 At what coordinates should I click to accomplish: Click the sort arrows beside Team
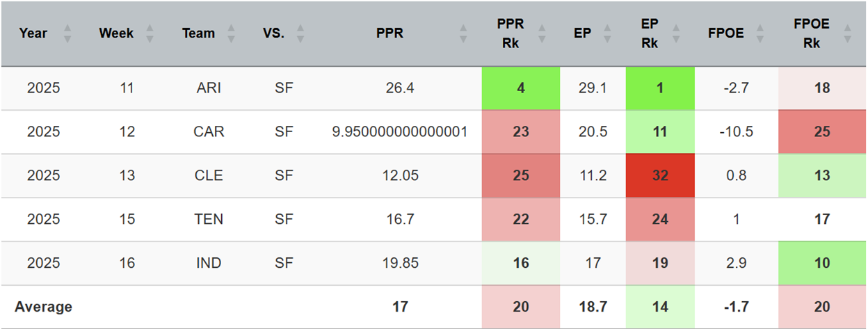pyautogui.click(x=232, y=33)
